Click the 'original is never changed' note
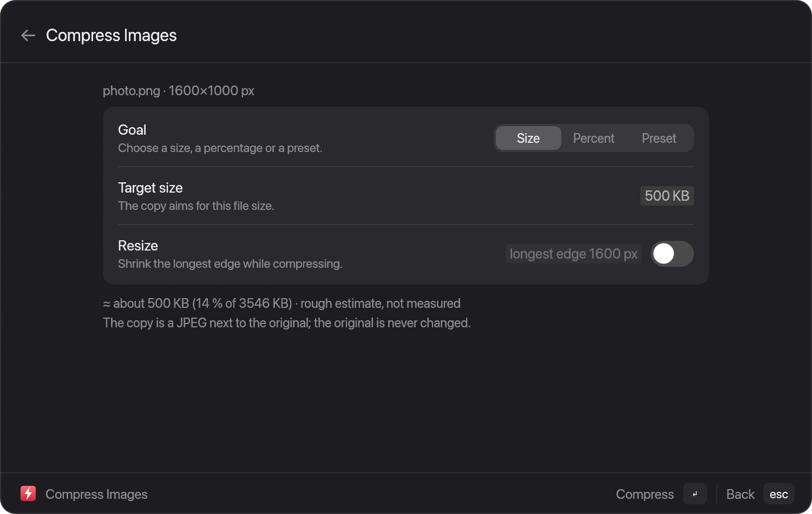This screenshot has width=812, height=514. point(287,323)
